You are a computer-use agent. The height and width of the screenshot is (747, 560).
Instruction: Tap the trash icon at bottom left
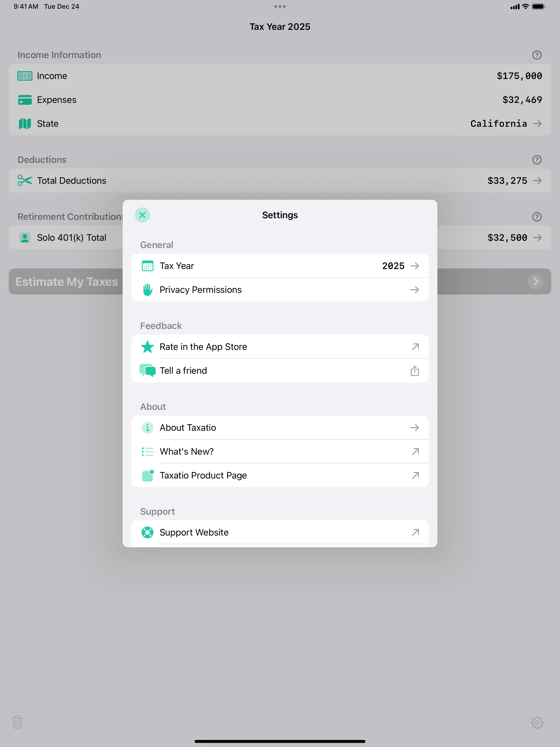[x=17, y=722]
